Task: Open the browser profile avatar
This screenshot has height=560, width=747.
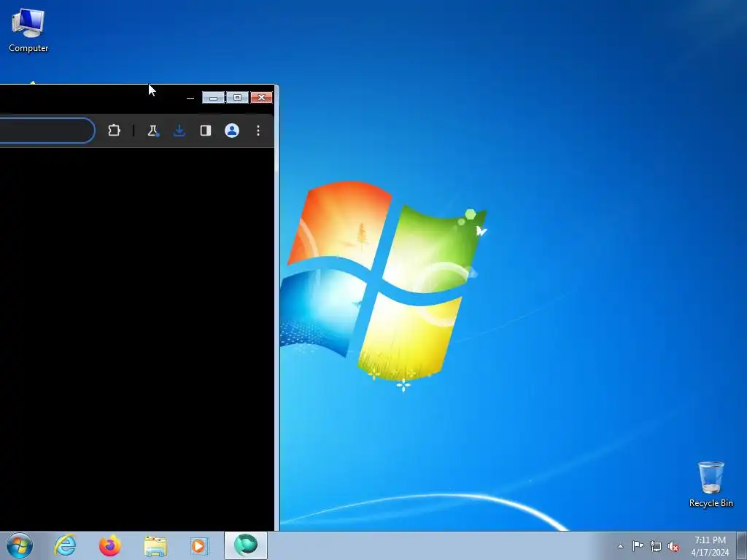Action: pyautogui.click(x=232, y=131)
